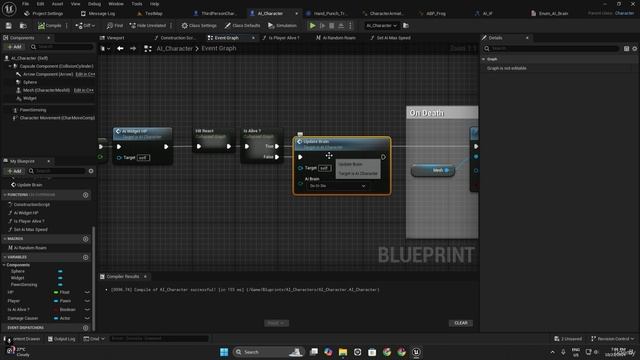Click the Find toolbar button
The height and width of the screenshot is (360, 640).
pyautogui.click(x=115, y=25)
